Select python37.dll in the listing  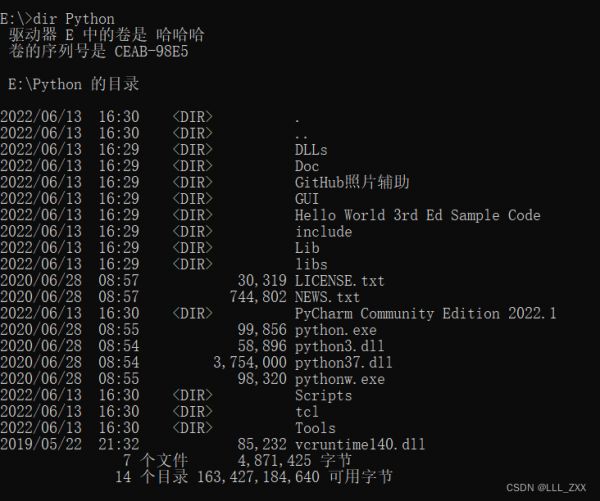point(344,363)
